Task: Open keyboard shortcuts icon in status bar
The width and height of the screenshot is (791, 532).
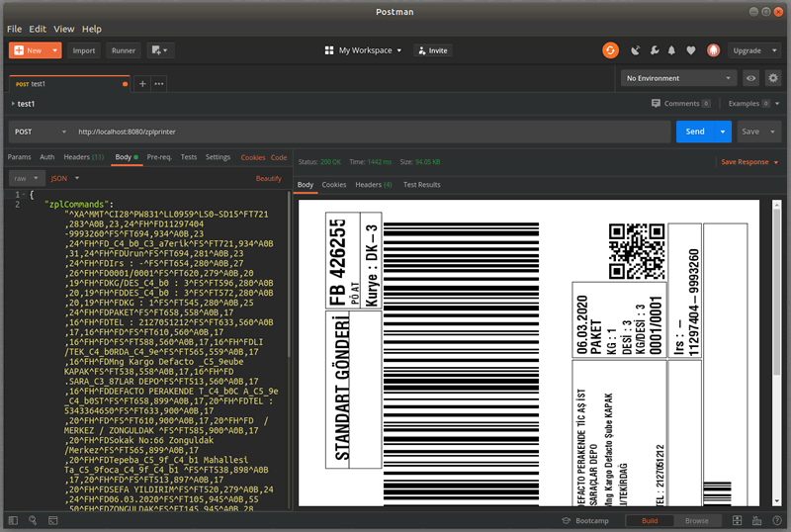Action: [x=756, y=520]
